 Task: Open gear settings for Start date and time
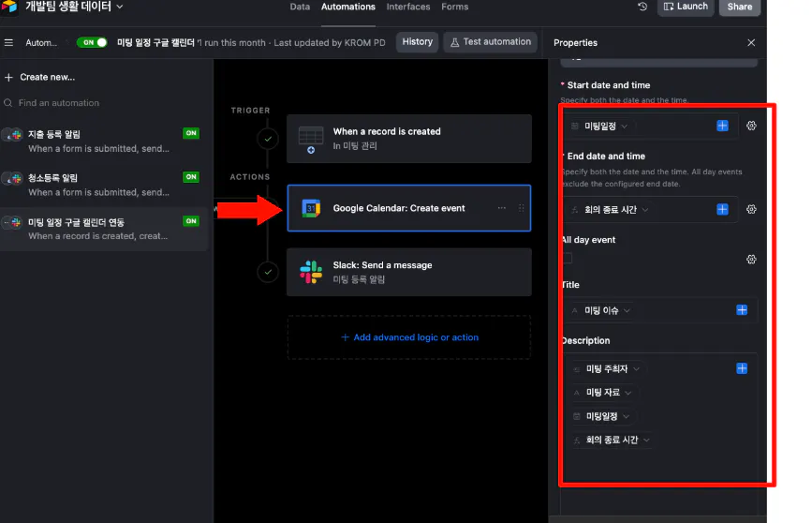click(751, 126)
